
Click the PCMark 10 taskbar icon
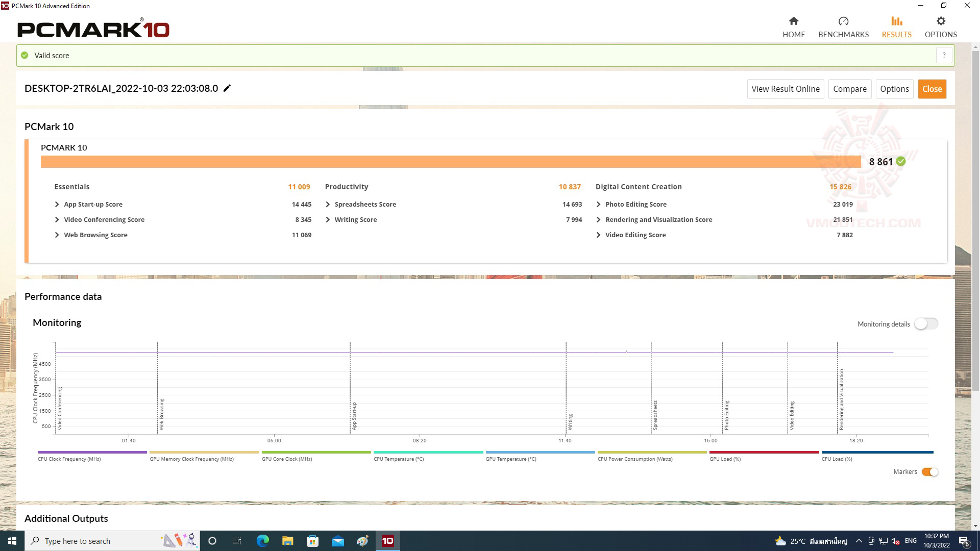[388, 540]
